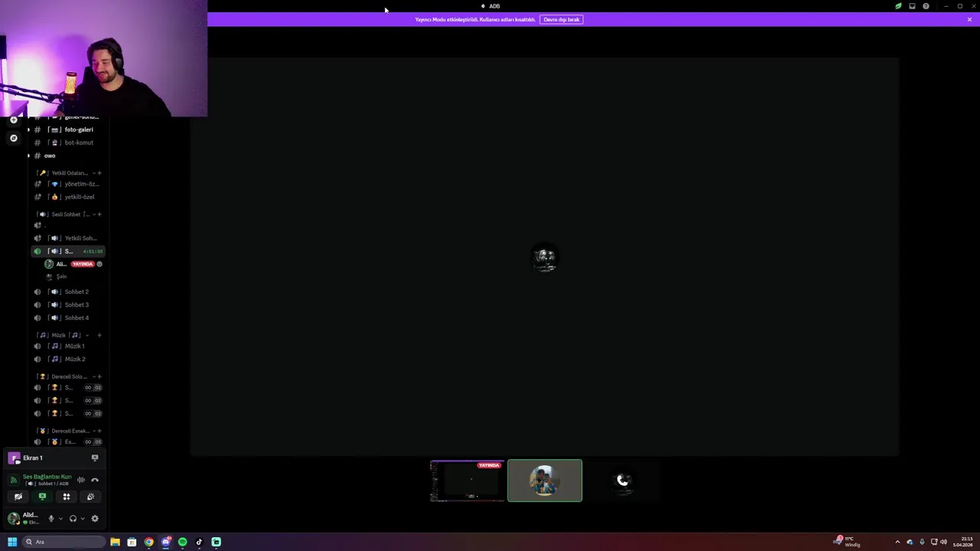The image size is (980, 551).
Task: Stop streaming via Ekran 1 stop icon
Action: [x=95, y=458]
